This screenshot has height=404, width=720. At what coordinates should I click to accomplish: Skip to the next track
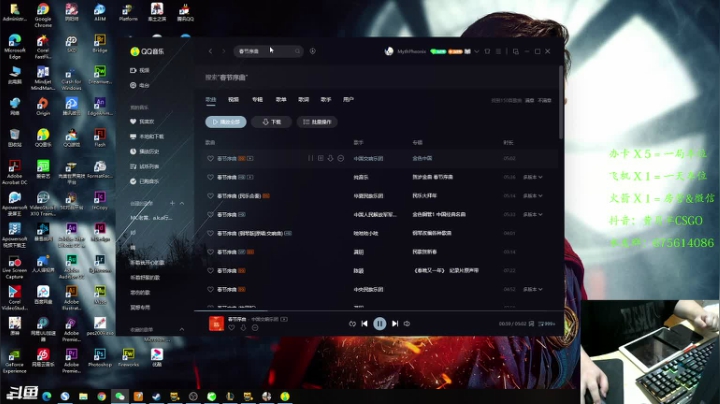395,324
